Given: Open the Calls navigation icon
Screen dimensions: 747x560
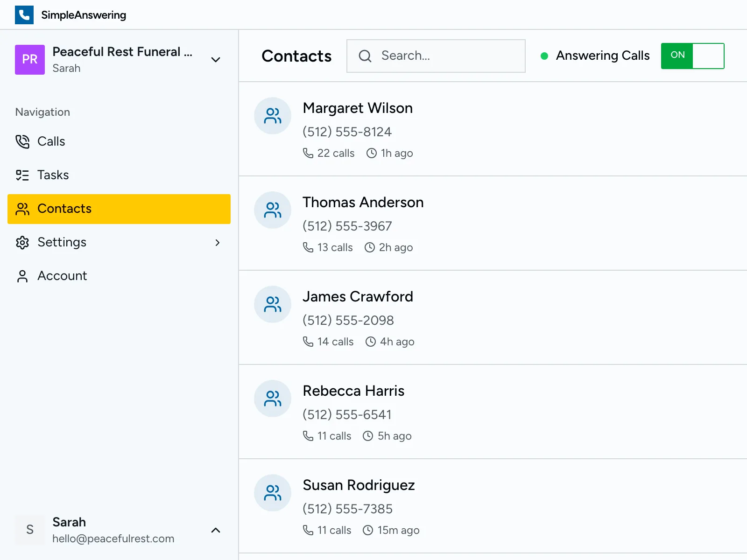Looking at the screenshot, I should coord(22,141).
